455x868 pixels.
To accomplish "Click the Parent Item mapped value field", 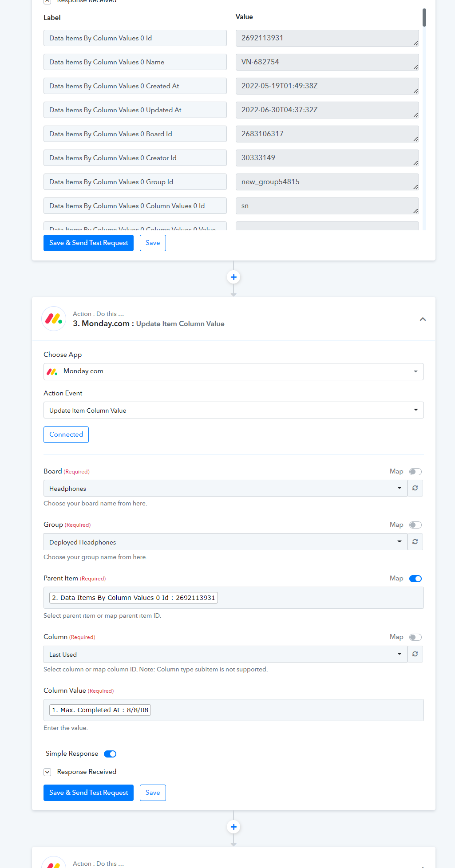I will 233,598.
